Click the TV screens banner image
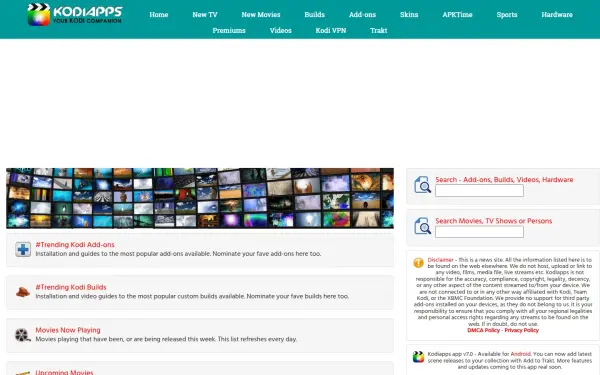 coord(200,198)
